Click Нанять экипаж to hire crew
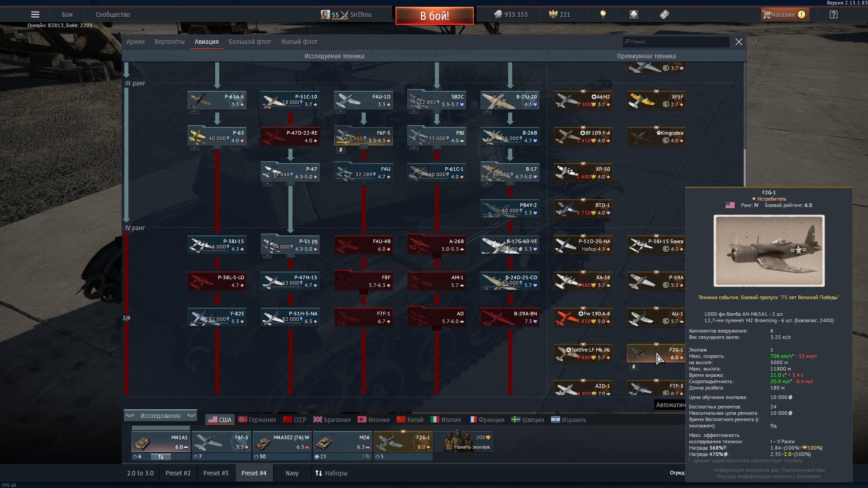The width and height of the screenshot is (868, 488). pos(464,441)
